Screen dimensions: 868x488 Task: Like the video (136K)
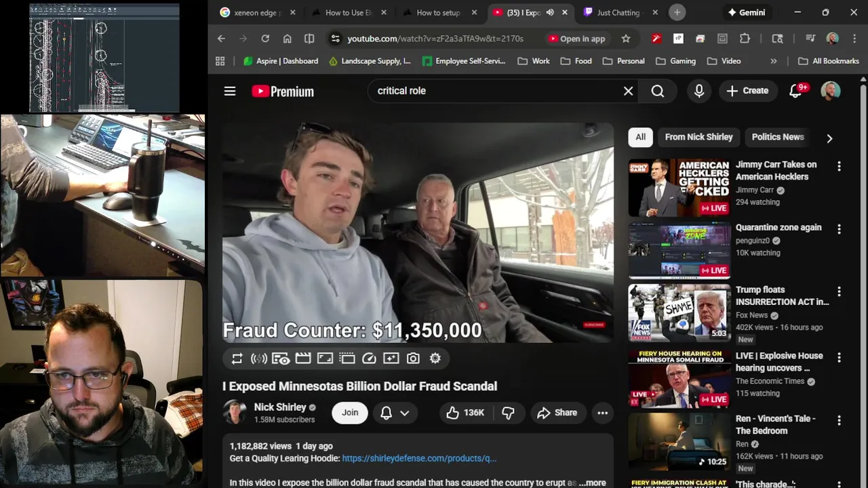465,413
